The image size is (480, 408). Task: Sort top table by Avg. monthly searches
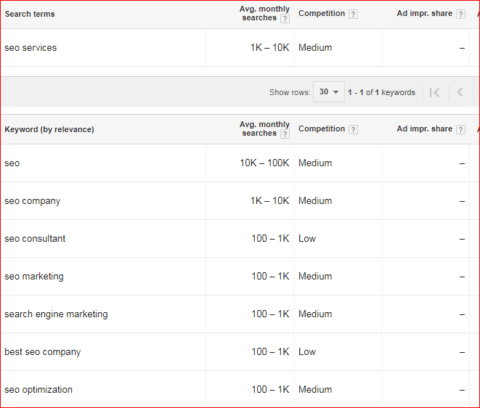point(264,13)
